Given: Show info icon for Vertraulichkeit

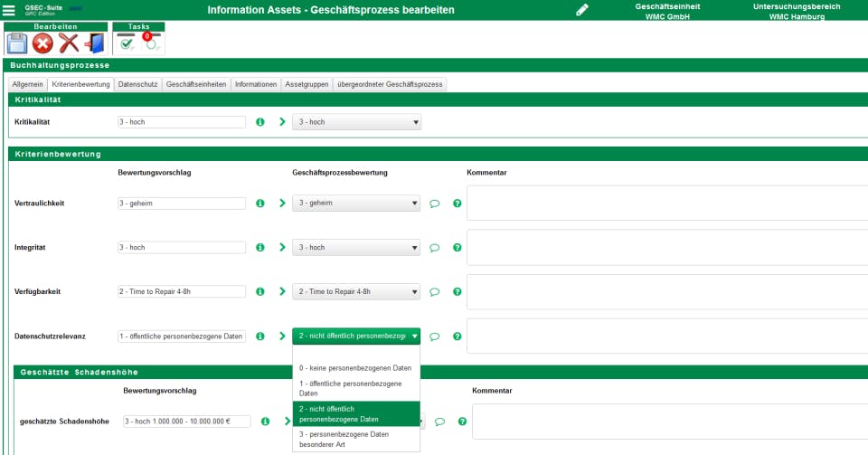Looking at the screenshot, I should [x=260, y=204].
